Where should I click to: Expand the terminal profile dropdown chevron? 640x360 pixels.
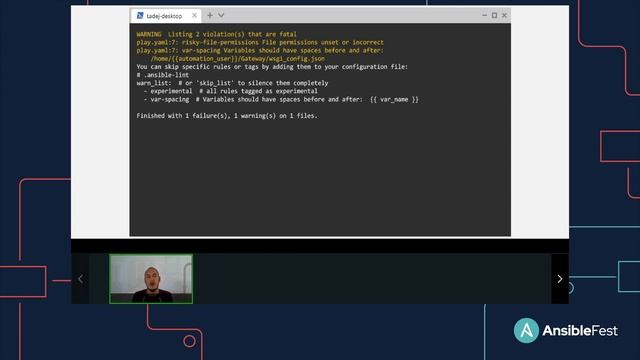click(x=221, y=16)
